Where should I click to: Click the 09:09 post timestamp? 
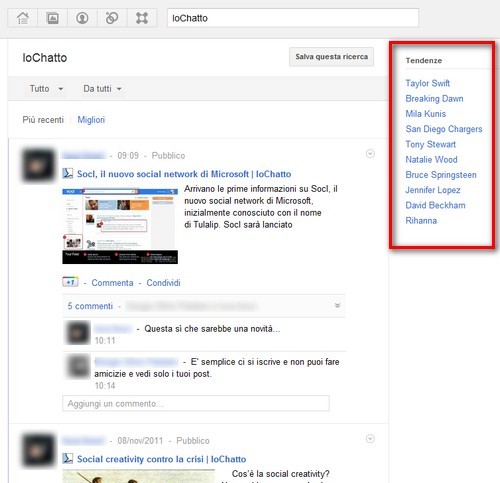(128, 156)
